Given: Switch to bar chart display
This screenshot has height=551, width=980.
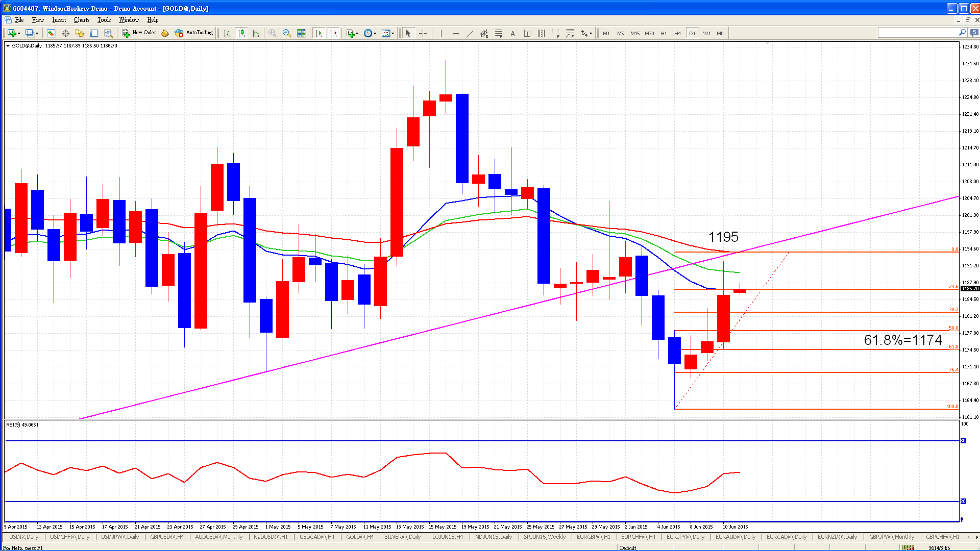Looking at the screenshot, I should (227, 33).
